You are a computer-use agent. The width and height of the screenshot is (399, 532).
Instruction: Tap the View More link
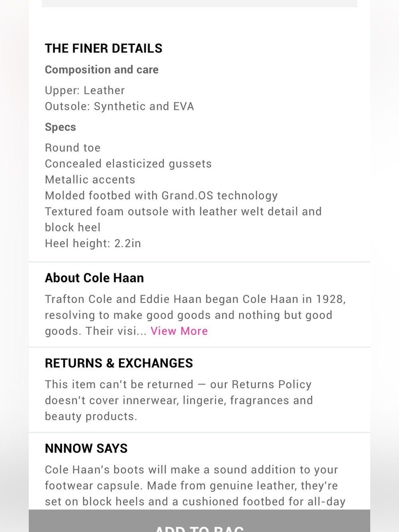click(179, 331)
